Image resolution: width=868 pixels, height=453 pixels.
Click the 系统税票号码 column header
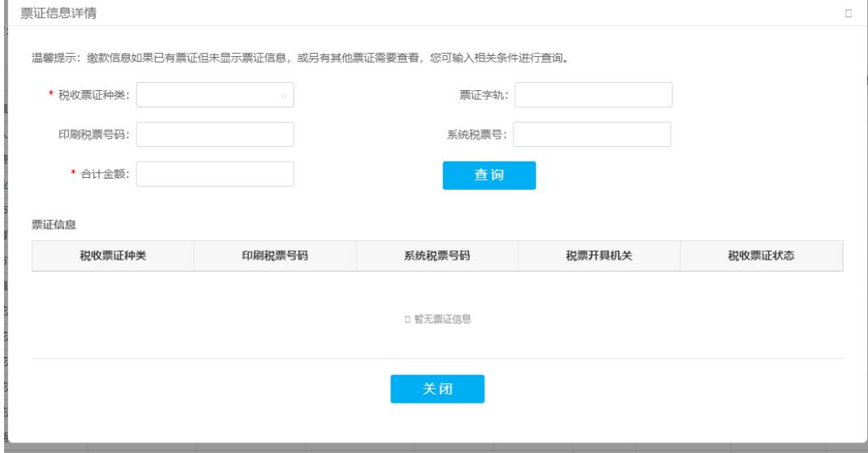pos(437,256)
